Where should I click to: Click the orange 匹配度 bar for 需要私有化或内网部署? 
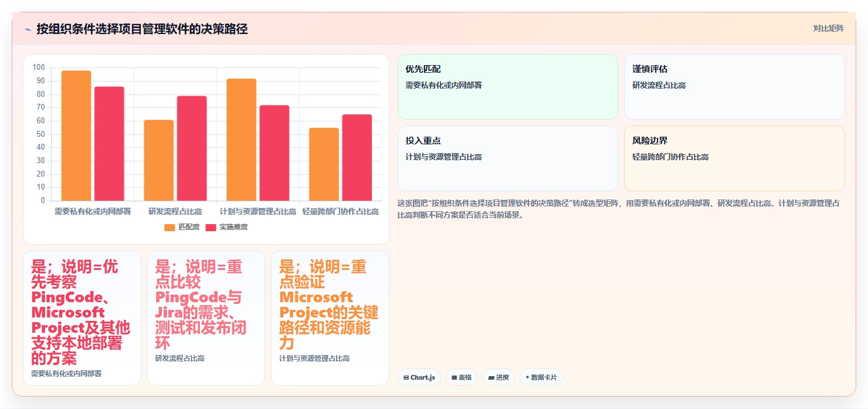tap(76, 136)
